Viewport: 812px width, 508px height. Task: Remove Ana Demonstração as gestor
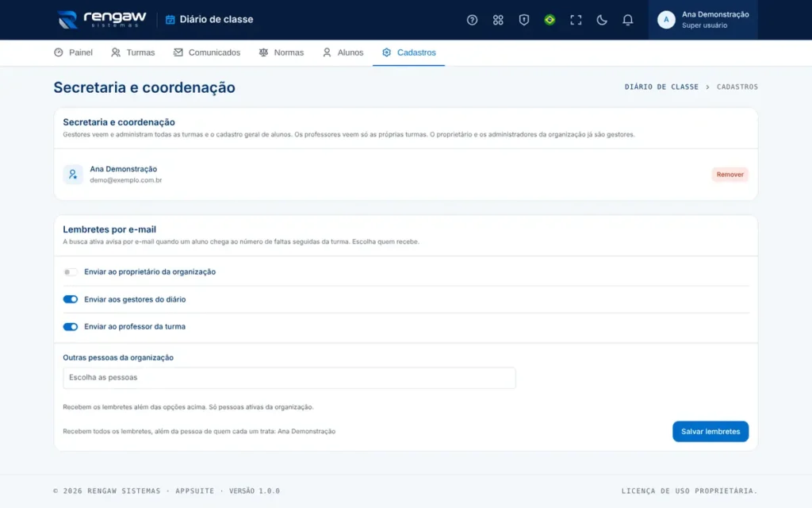[x=730, y=175]
